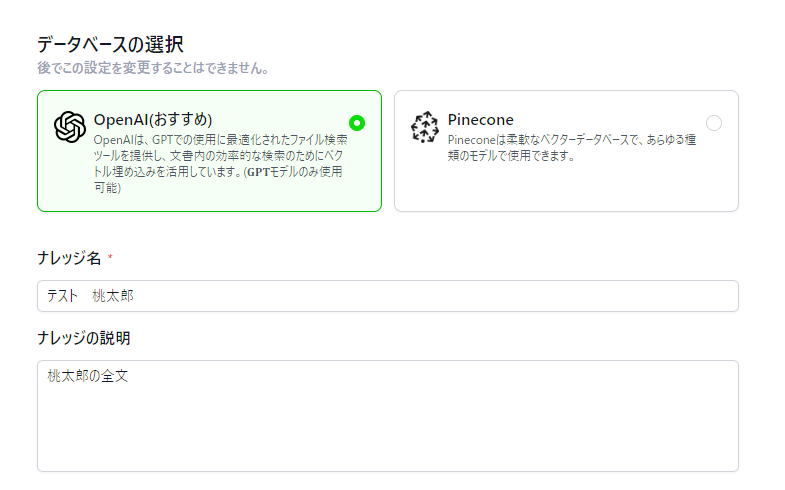
Task: Click the word 桃太郎 in ナレッジ名 field
Action: (x=114, y=296)
